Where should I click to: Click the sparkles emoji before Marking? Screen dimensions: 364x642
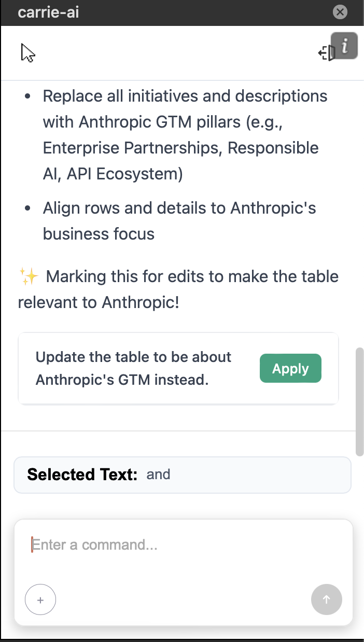(28, 276)
